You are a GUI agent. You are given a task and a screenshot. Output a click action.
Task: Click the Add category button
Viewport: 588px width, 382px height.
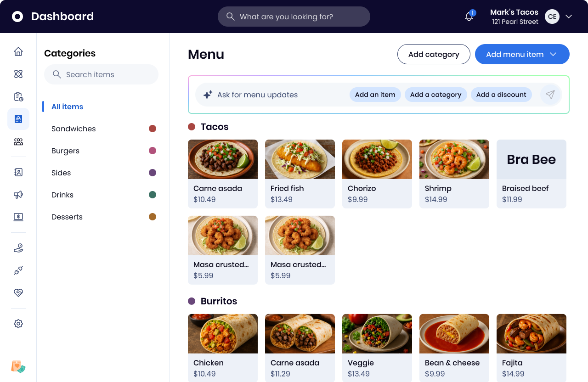[x=434, y=54]
